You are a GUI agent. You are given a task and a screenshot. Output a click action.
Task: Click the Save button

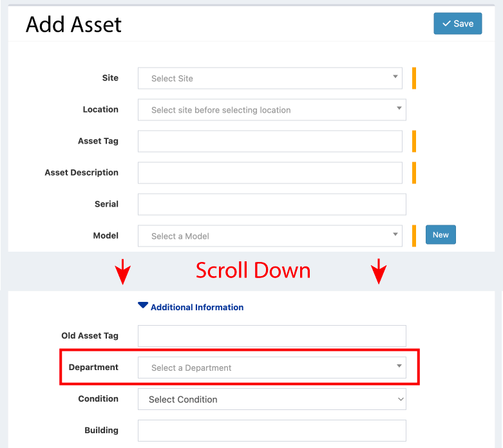pyautogui.click(x=457, y=24)
